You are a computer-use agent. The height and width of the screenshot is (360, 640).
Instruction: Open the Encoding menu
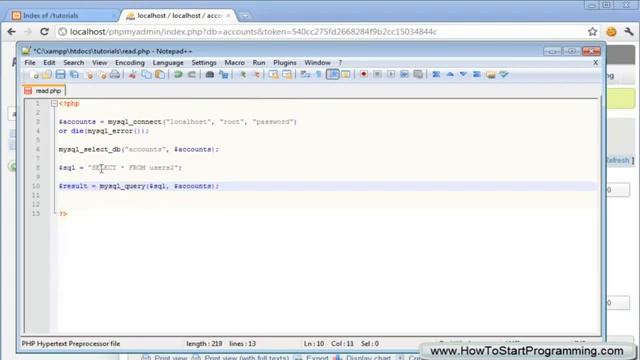point(130,63)
